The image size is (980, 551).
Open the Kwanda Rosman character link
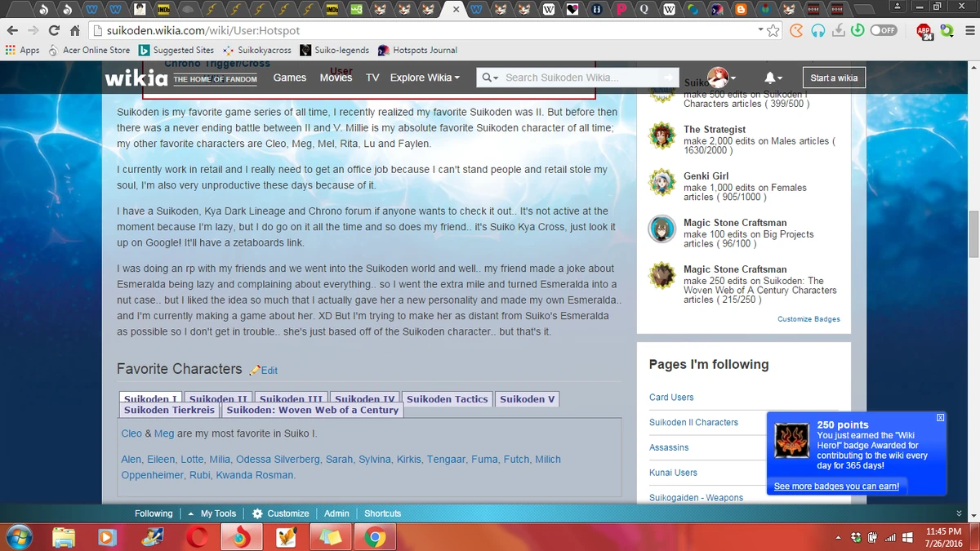click(x=256, y=475)
